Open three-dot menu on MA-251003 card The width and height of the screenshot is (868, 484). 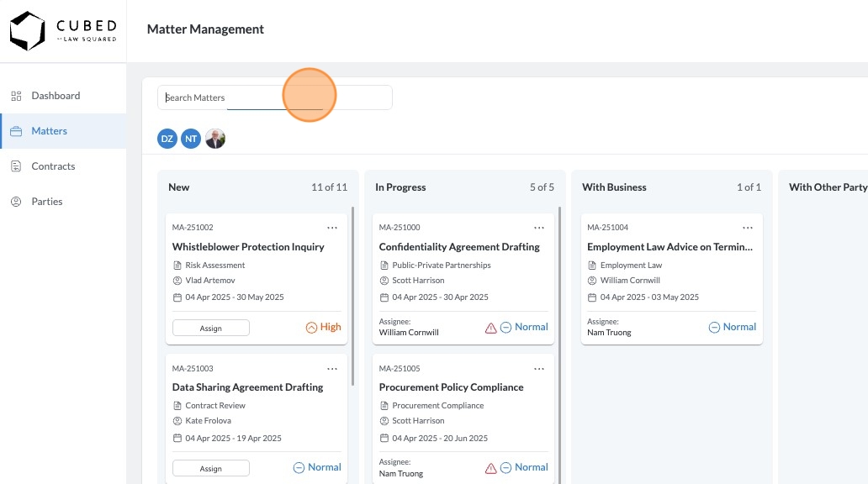point(332,368)
